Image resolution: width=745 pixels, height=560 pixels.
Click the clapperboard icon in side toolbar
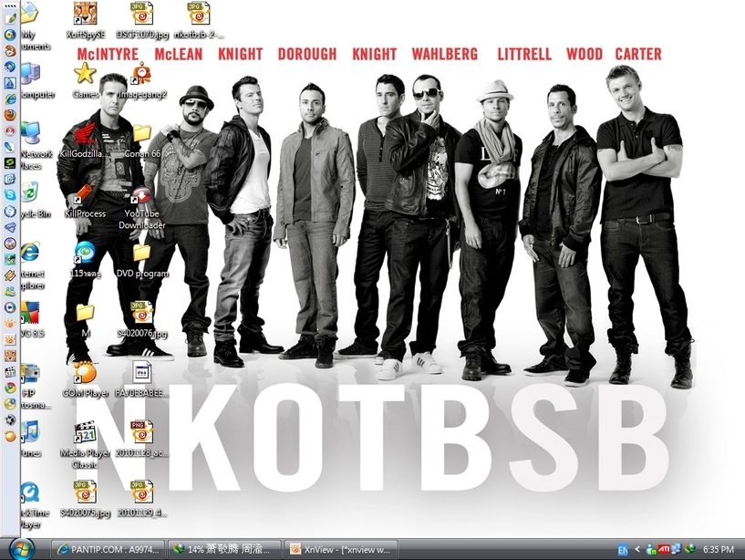(x=10, y=372)
